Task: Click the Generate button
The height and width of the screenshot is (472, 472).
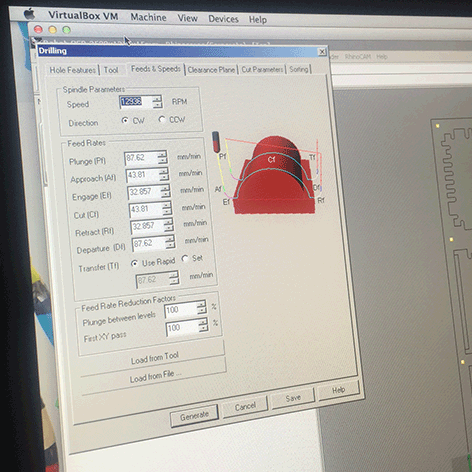Action: tap(194, 416)
